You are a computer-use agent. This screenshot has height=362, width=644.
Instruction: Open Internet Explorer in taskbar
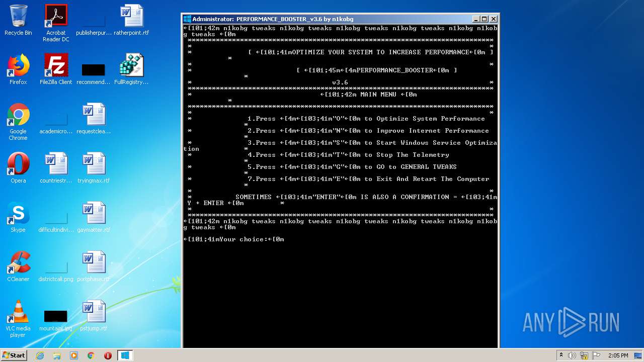coord(40,355)
